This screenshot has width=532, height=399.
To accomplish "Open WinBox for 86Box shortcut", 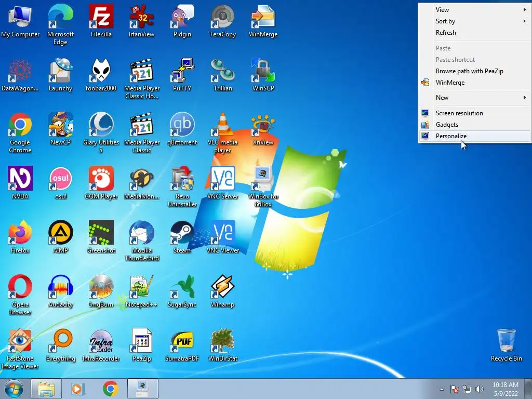I will pos(263,187).
